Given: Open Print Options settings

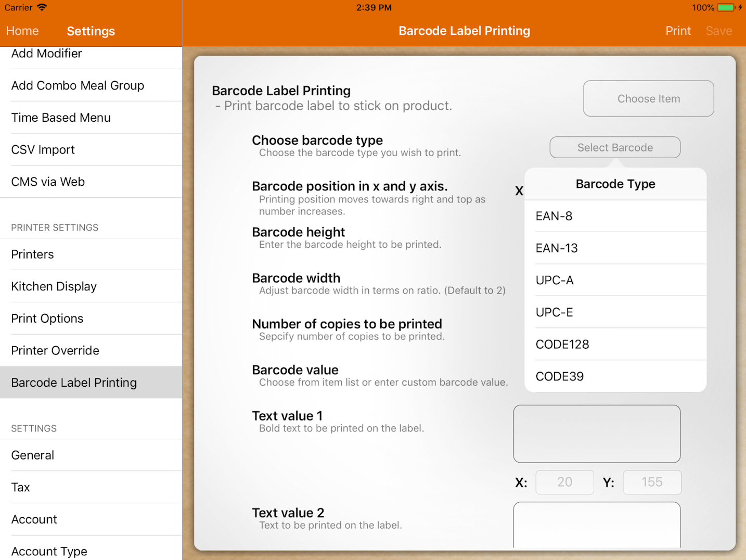Looking at the screenshot, I should point(91,319).
